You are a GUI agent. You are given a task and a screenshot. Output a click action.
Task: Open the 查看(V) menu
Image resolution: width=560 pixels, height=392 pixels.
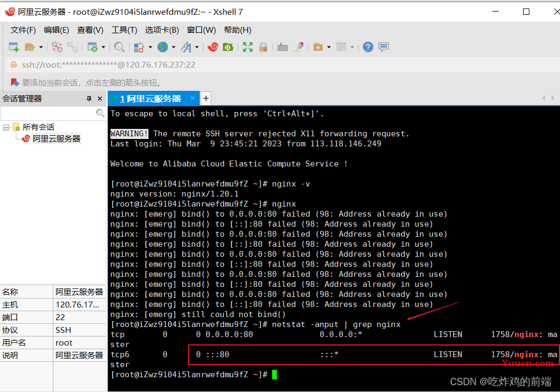90,30
